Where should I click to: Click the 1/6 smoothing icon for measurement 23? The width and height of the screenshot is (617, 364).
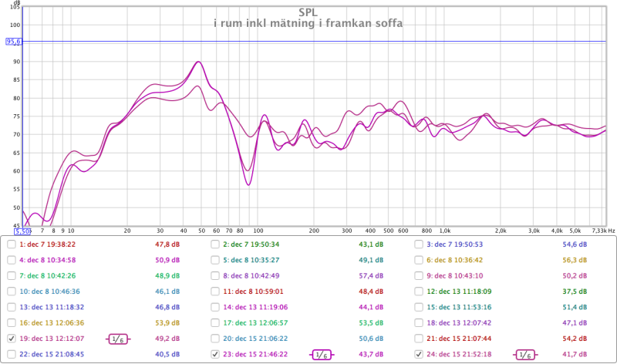click(322, 354)
